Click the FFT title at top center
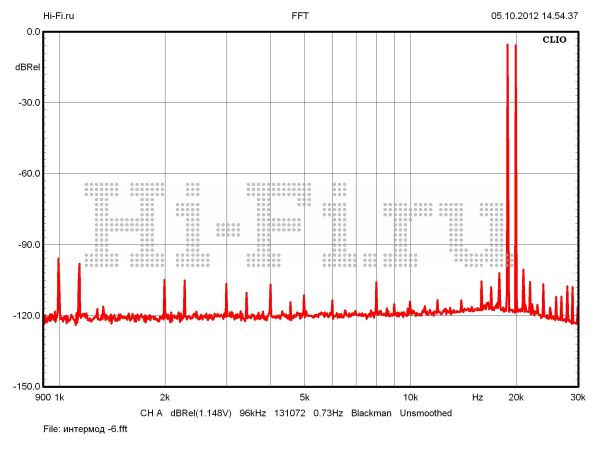 coord(300,16)
